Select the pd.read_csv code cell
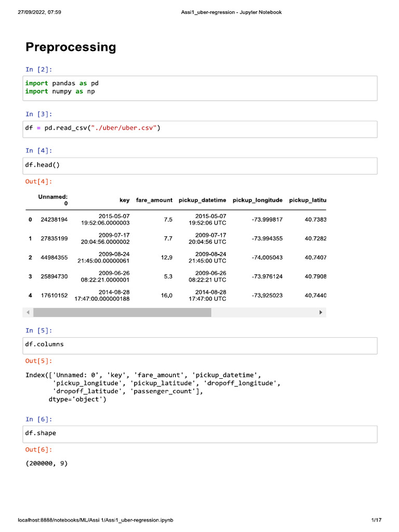The height and width of the screenshot is (532, 399). click(x=200, y=129)
